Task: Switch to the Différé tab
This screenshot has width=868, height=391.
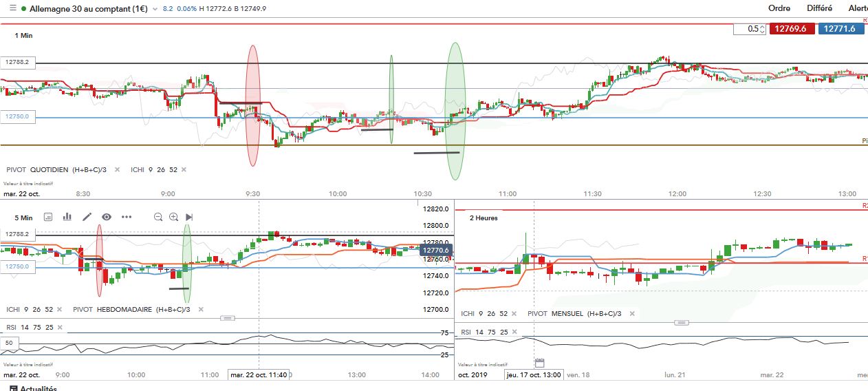Action: pos(820,8)
